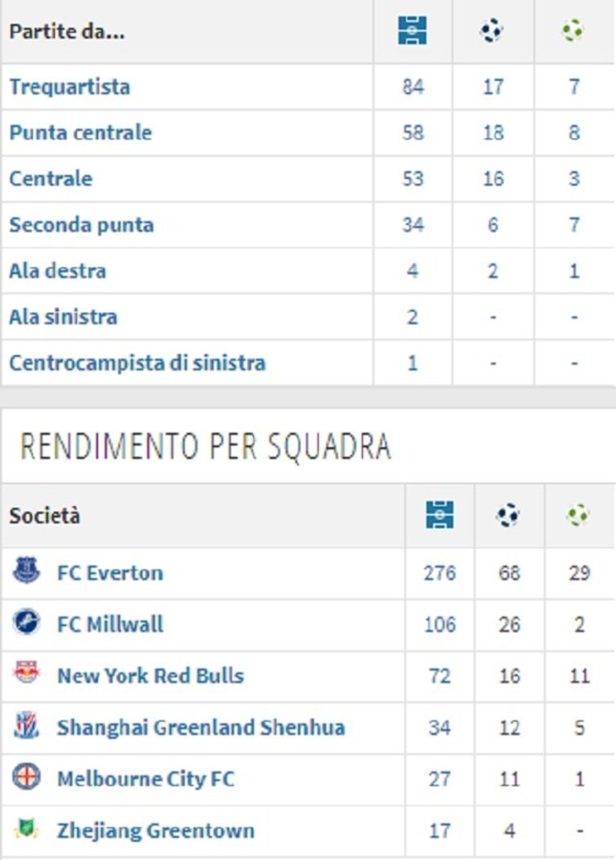The height and width of the screenshot is (860, 616).
Task: Click the Melbourne City FC badge
Action: (27, 776)
